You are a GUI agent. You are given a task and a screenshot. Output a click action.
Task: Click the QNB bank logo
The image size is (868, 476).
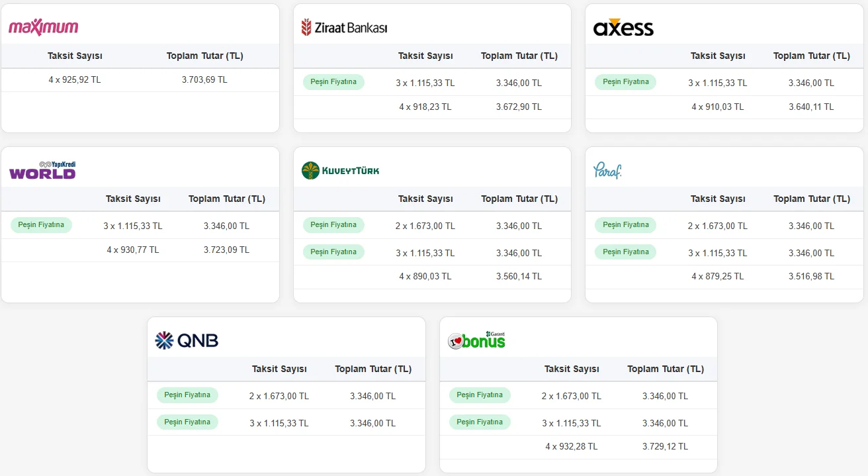coord(187,340)
